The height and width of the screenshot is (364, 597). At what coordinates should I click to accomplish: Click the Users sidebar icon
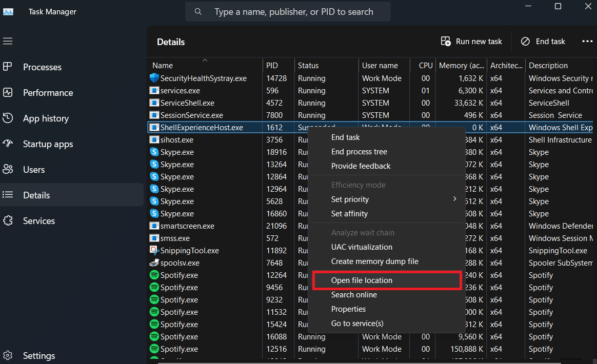click(8, 169)
